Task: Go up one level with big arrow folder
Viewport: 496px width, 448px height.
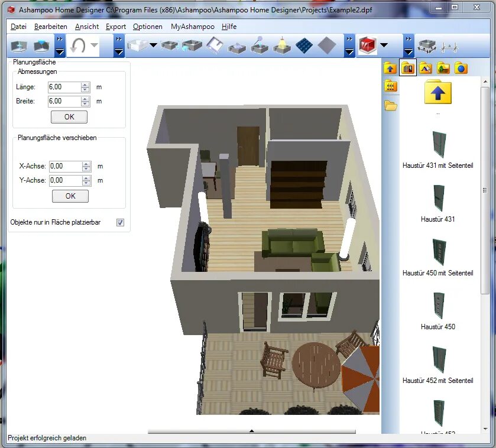Action: click(x=438, y=92)
